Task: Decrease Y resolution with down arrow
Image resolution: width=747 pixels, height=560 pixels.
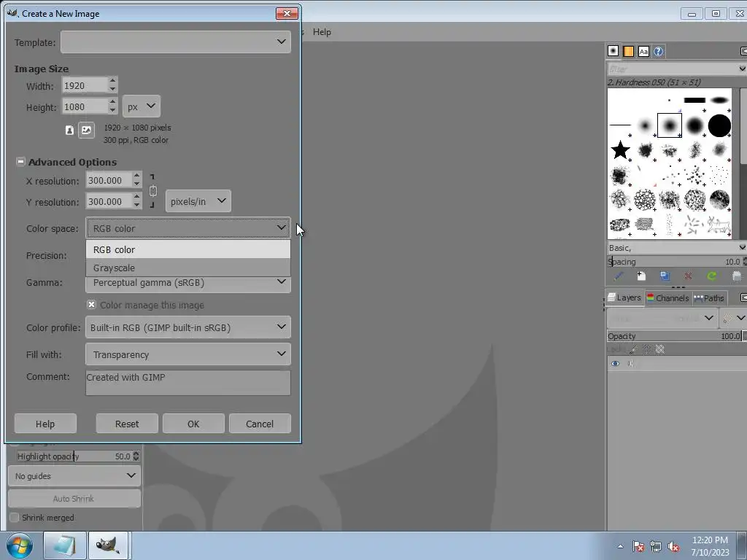Action: (136, 206)
